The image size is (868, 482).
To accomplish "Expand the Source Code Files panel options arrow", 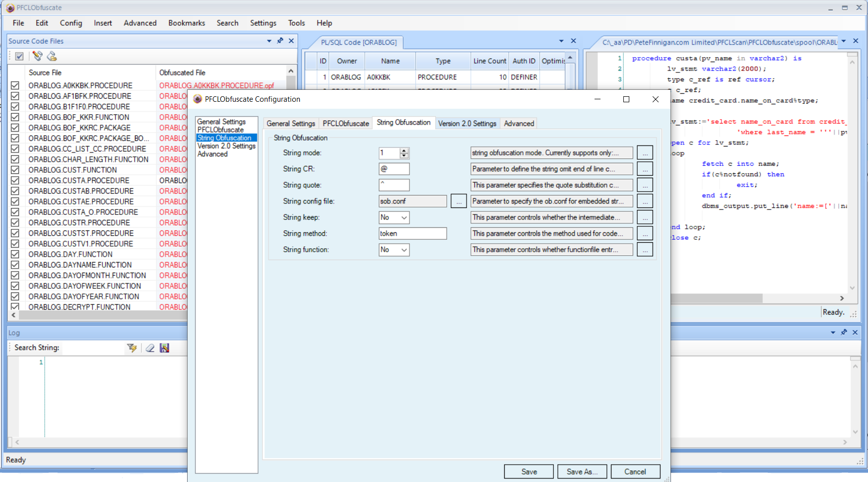I will (269, 41).
